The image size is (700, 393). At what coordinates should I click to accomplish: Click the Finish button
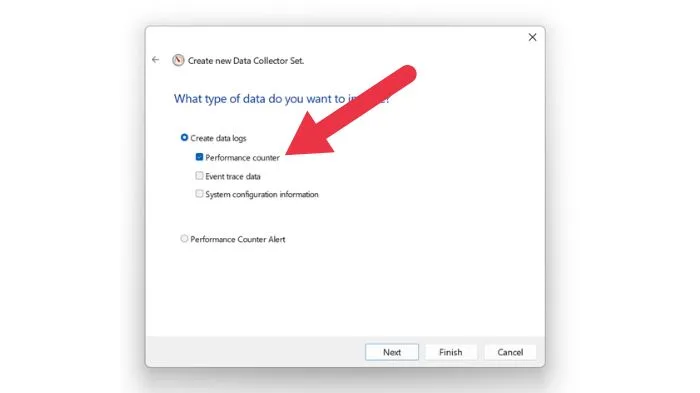[450, 352]
